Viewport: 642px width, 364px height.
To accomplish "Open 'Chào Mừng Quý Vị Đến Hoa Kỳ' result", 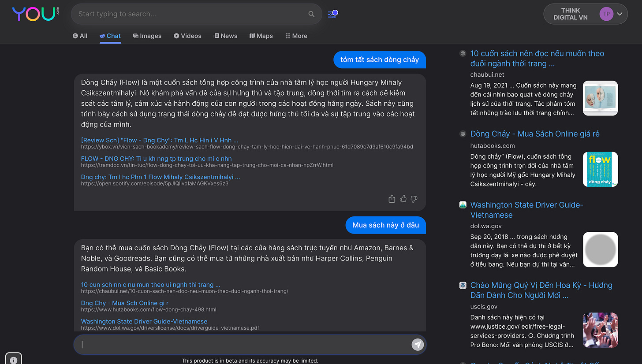I will (541, 290).
